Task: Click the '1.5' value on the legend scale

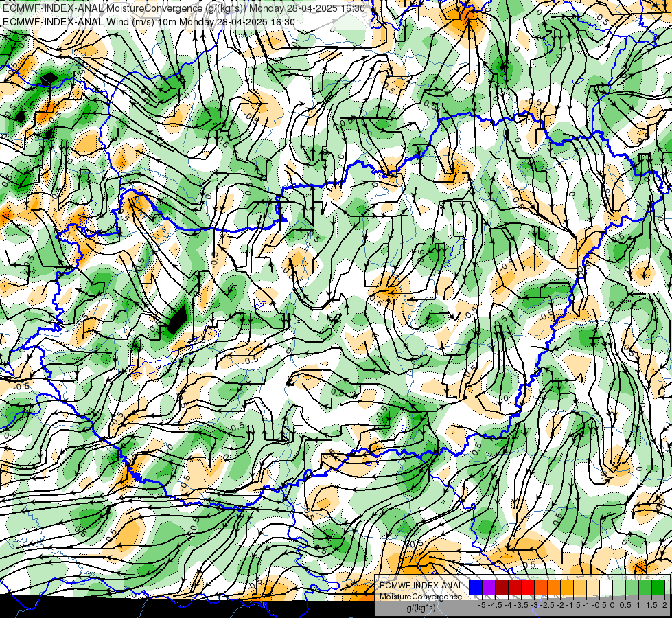Action: point(651,605)
